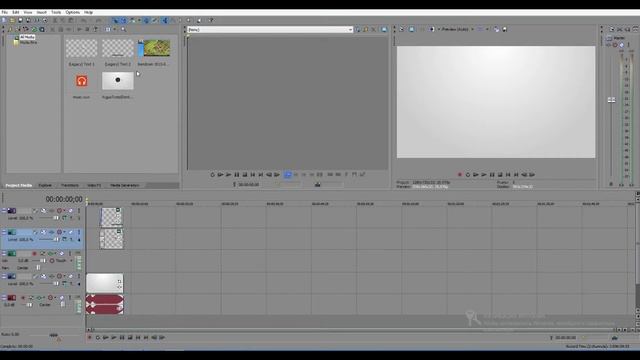Click the highlighted blue trimmer button
Viewport: 640px width, 360px height.
point(287,175)
